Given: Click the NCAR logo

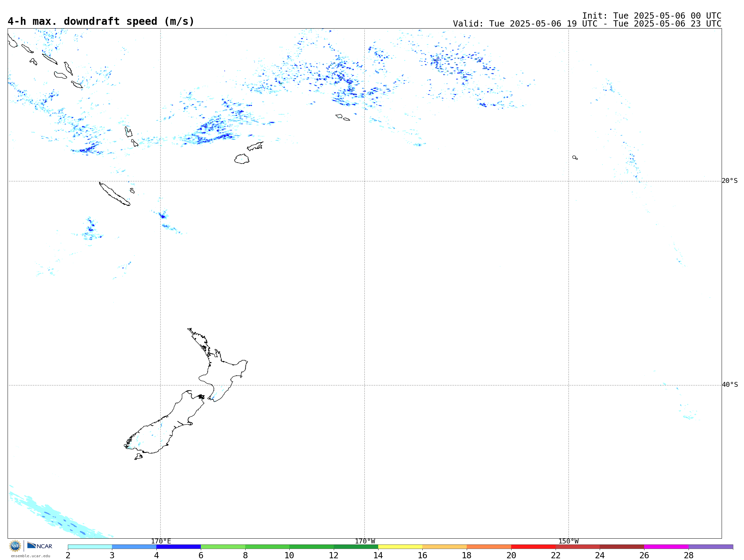Looking at the screenshot, I should (40, 546).
